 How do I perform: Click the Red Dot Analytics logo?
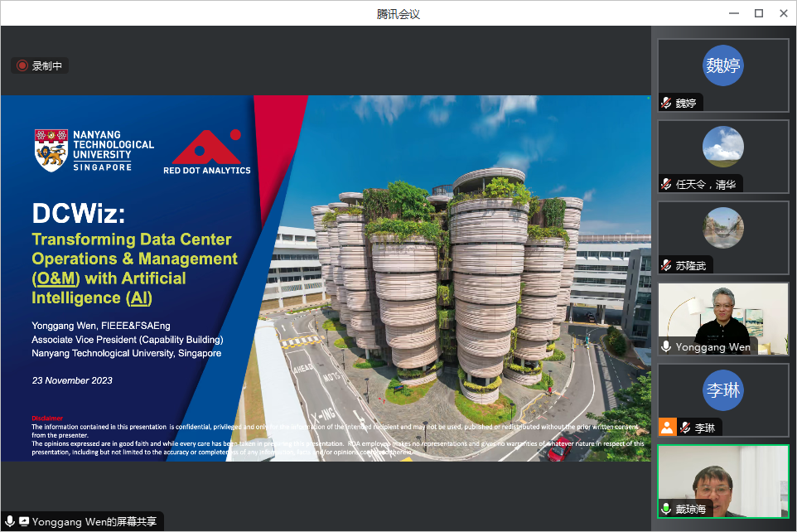(207, 152)
